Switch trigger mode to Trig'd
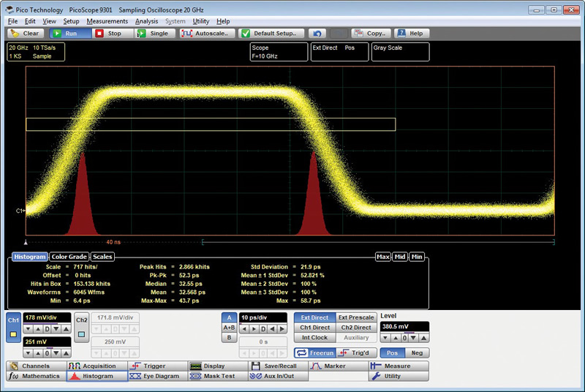585x392 pixels. pyautogui.click(x=356, y=353)
